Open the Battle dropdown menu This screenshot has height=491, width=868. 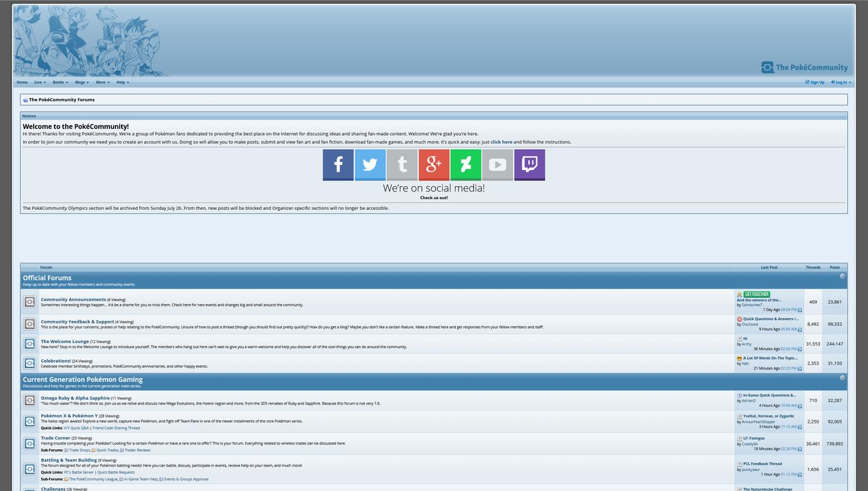pyautogui.click(x=60, y=82)
